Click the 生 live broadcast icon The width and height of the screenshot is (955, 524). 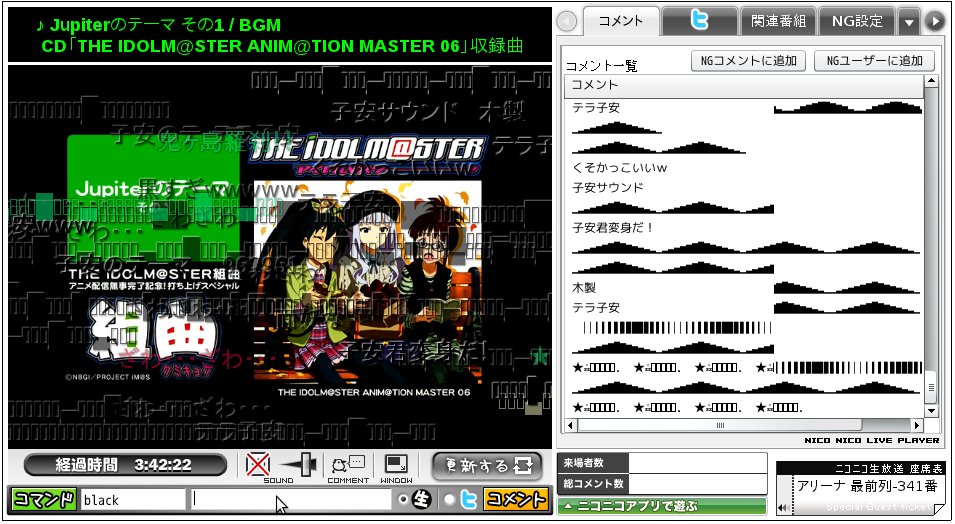click(x=421, y=500)
